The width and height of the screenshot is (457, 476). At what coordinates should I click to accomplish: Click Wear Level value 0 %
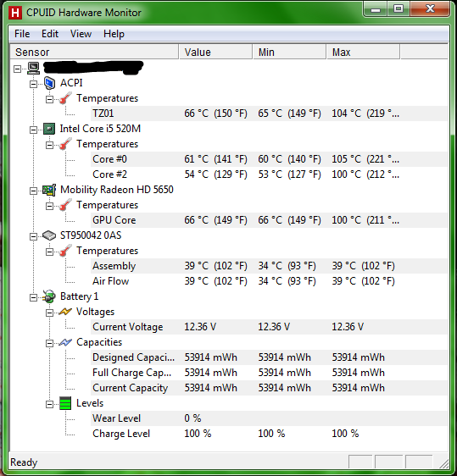(192, 418)
